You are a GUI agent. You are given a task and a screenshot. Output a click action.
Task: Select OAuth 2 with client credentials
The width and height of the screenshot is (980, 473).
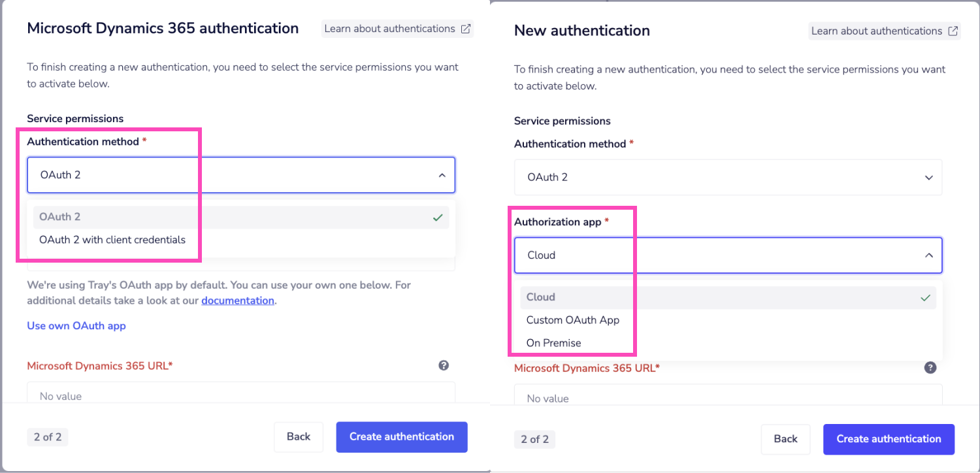coord(113,240)
